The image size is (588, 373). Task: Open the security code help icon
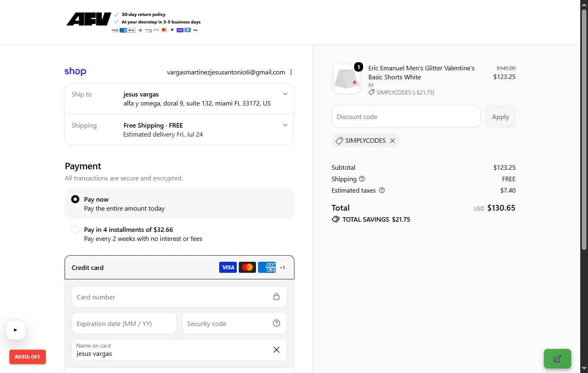[276, 323]
